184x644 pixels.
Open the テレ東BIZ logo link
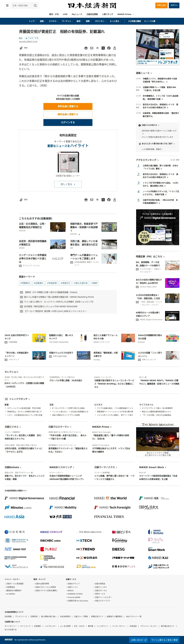click(x=49, y=549)
